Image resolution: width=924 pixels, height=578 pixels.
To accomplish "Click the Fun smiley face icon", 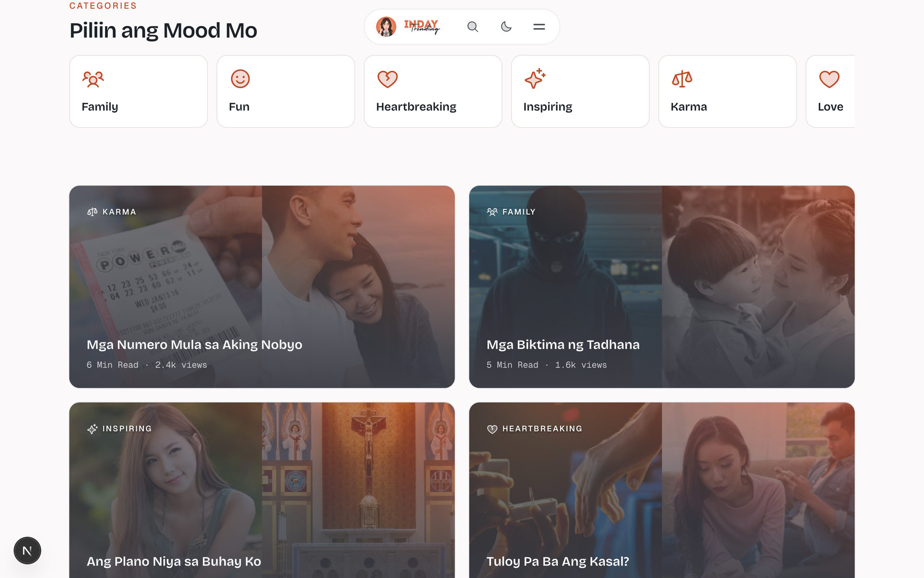I will [x=240, y=79].
